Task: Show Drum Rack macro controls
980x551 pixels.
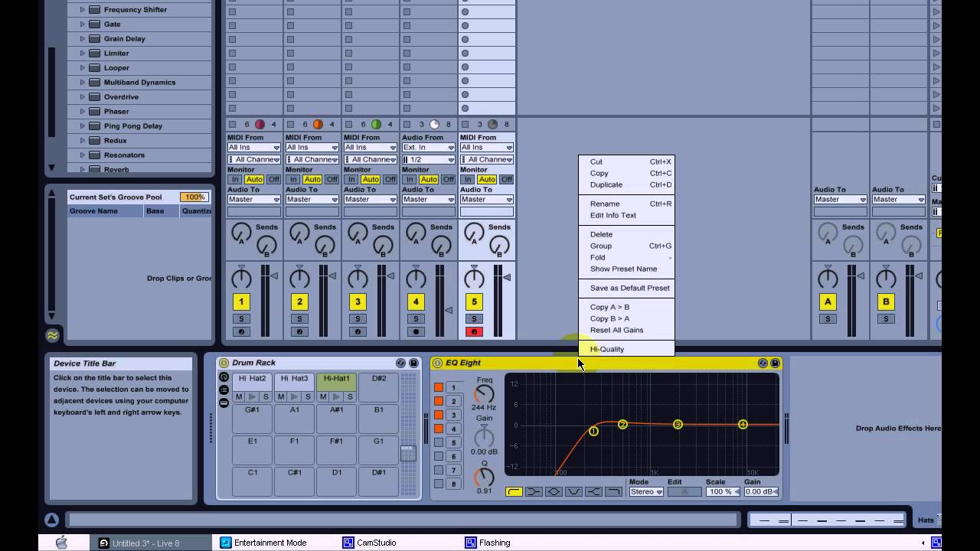Action: 224,377
